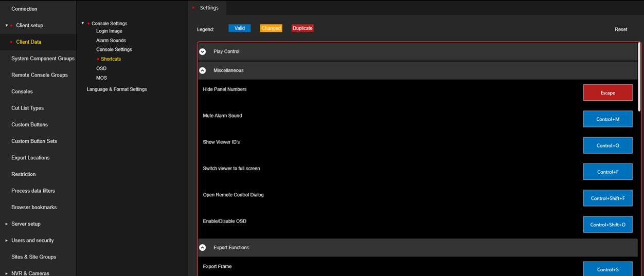
Task: Edit the Control+Shift+F shortcut button
Action: (x=607, y=198)
